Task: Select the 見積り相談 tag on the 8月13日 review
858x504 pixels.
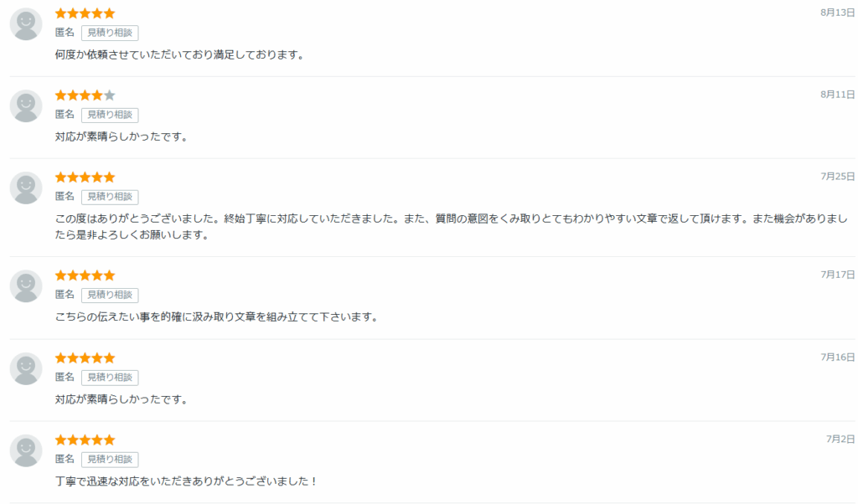Action: [x=110, y=33]
